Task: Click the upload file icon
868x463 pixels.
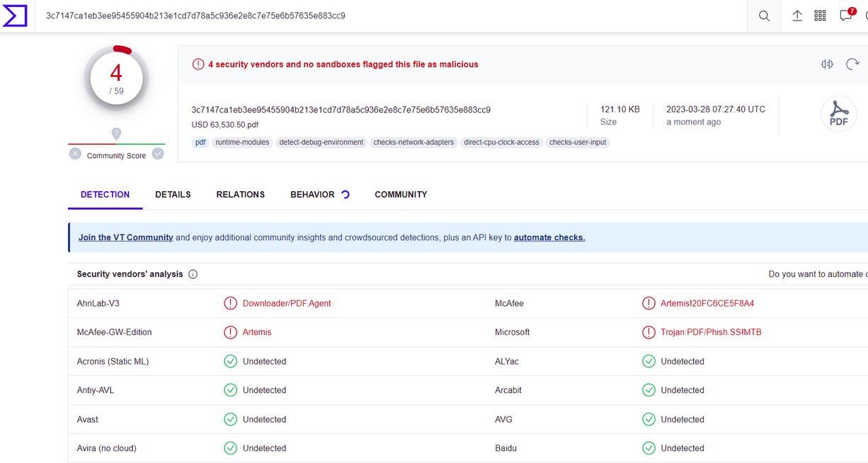Action: tap(797, 16)
